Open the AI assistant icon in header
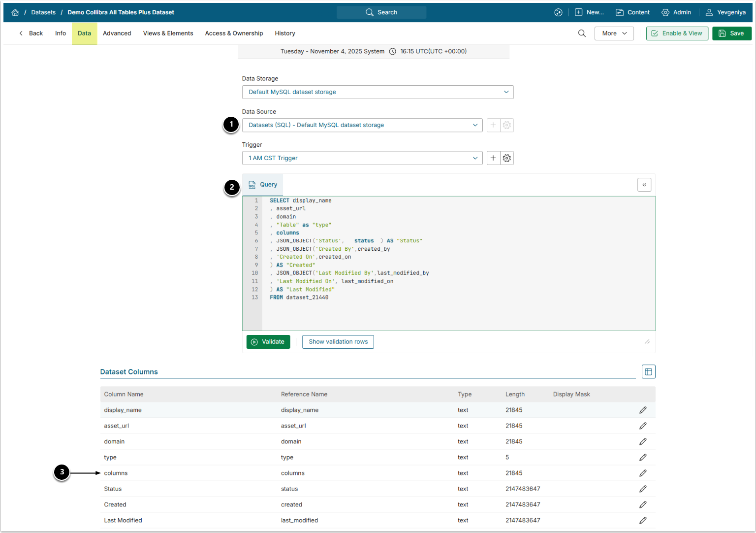The image size is (756, 533). click(x=558, y=12)
